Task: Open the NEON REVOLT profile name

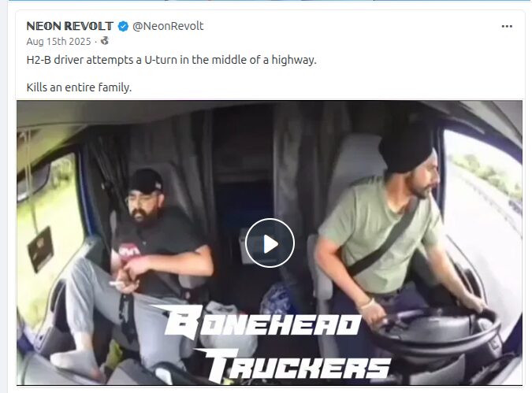Action: point(70,26)
